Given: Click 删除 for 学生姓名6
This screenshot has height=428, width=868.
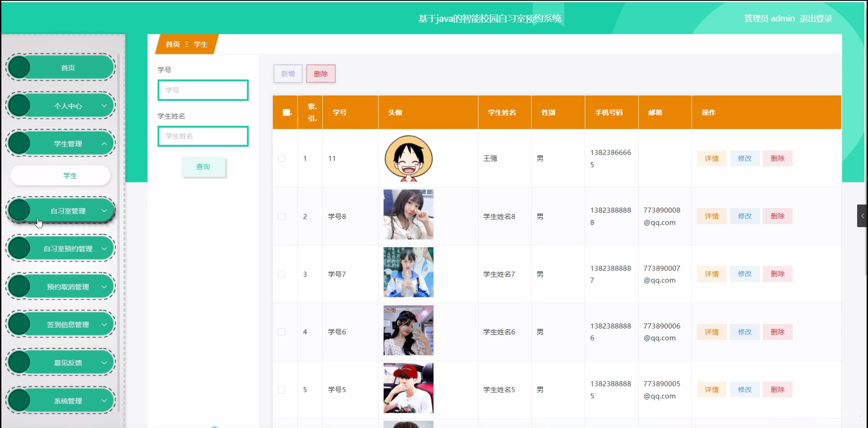Looking at the screenshot, I should [778, 332].
